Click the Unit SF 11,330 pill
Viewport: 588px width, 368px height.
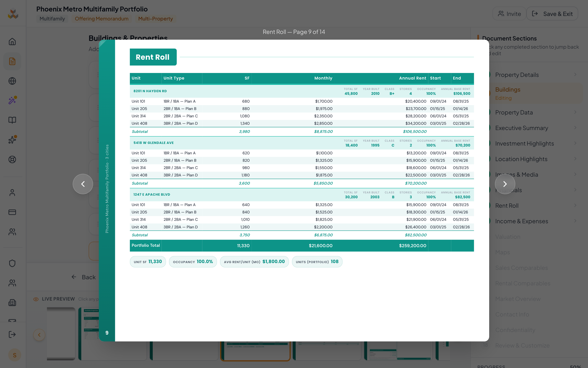point(148,262)
